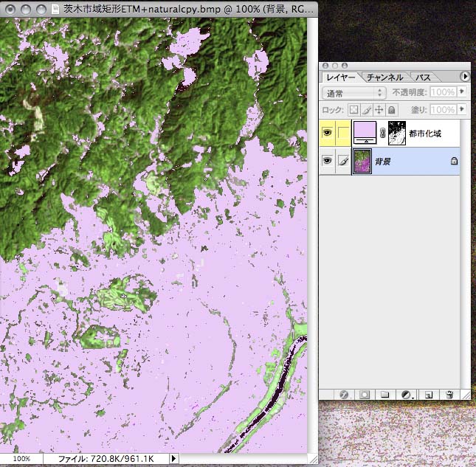Click the 100% zoom field in status bar
Viewport: 476px width, 467px height.
pos(22,458)
